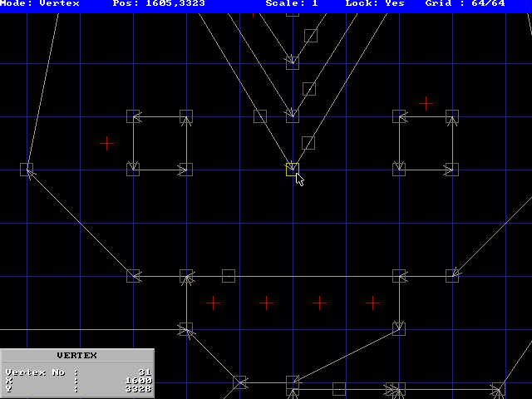Select the isolated vertex on the long horizontal line
This screenshot has width=532, height=399.
[229, 276]
